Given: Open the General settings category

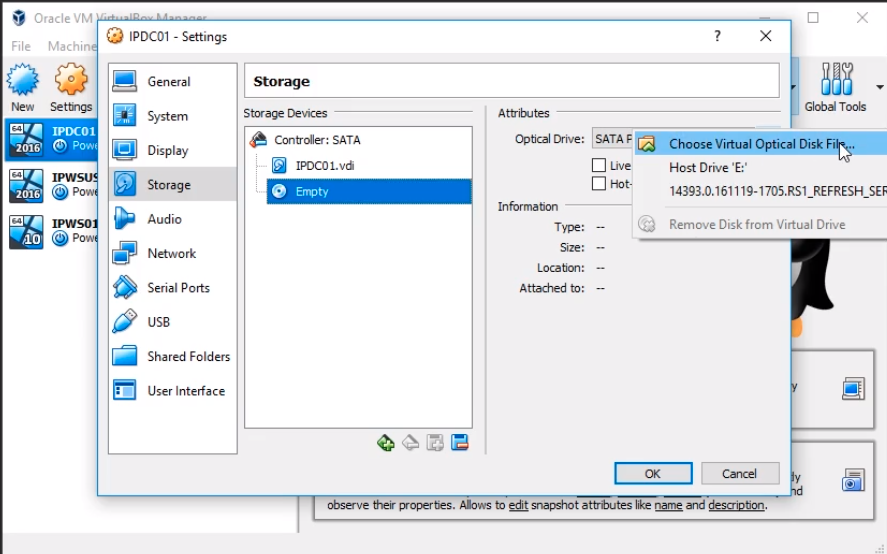Looking at the screenshot, I should pos(168,82).
